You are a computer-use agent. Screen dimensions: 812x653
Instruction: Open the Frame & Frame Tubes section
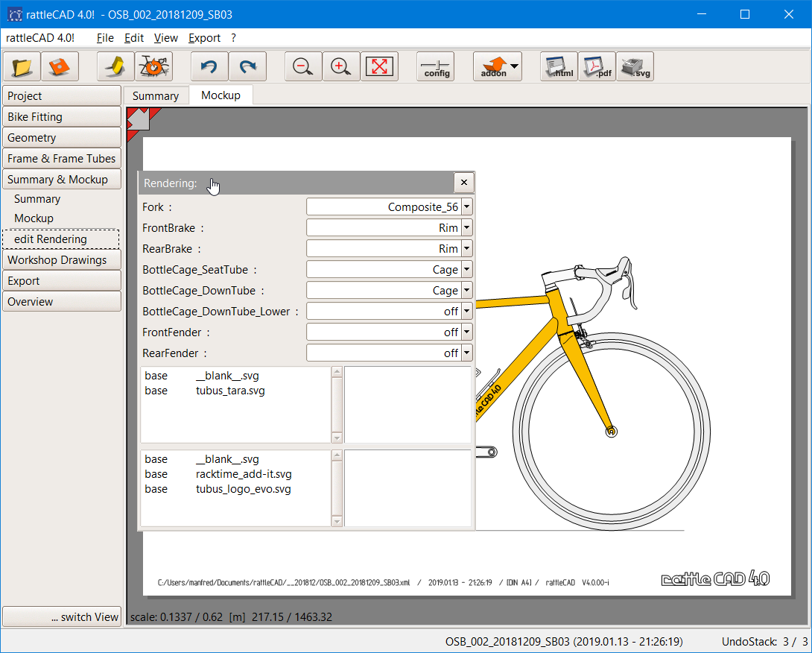[62, 159]
